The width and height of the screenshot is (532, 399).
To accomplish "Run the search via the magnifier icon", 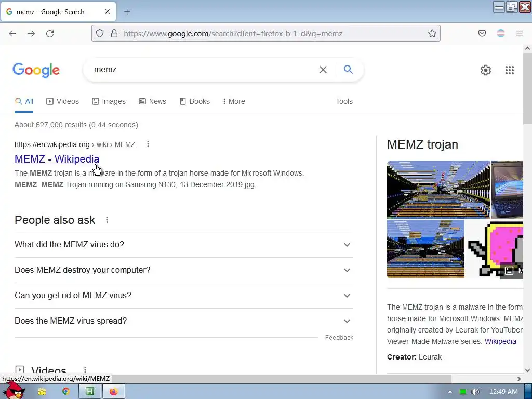I will 348,70.
